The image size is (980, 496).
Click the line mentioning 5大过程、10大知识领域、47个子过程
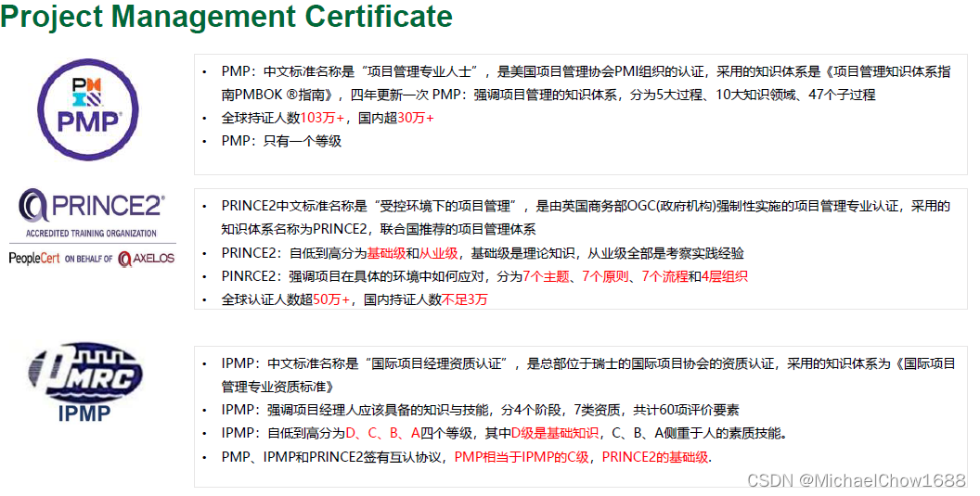tap(548, 95)
